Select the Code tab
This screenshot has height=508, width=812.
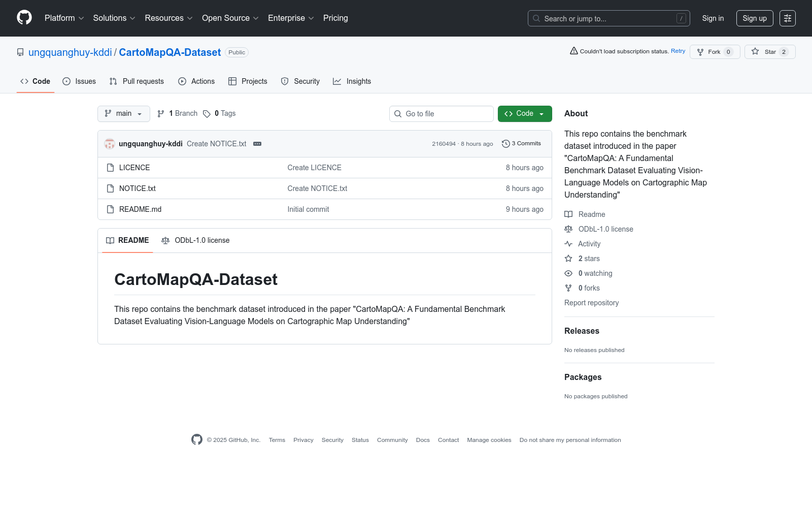tap(36, 81)
